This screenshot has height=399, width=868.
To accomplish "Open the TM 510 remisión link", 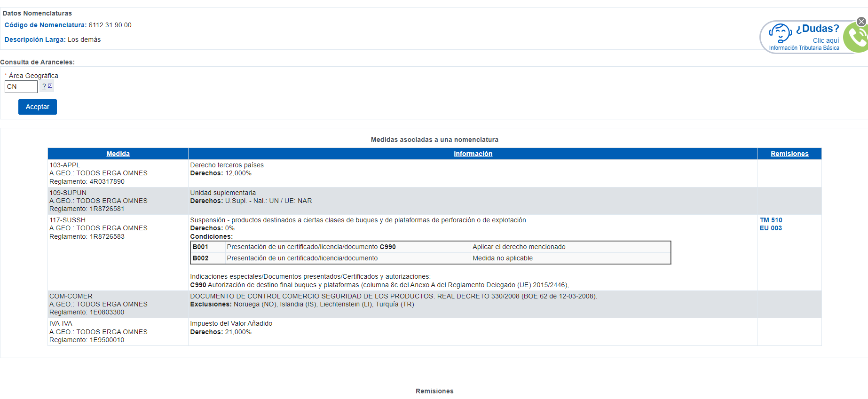I will tap(771, 220).
